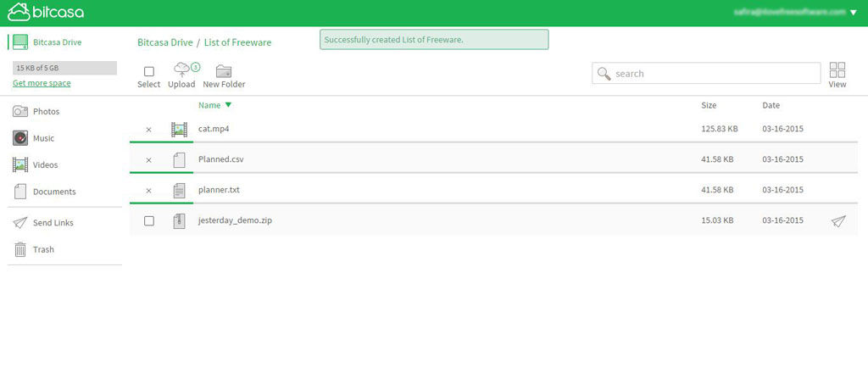Create a New Folder
Viewport: 868px width, 384px height.
[x=224, y=77]
